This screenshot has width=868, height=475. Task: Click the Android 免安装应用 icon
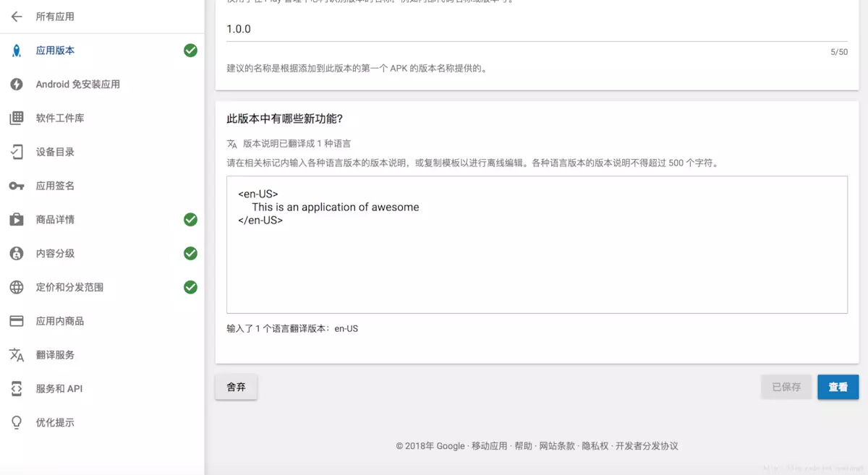pos(17,84)
